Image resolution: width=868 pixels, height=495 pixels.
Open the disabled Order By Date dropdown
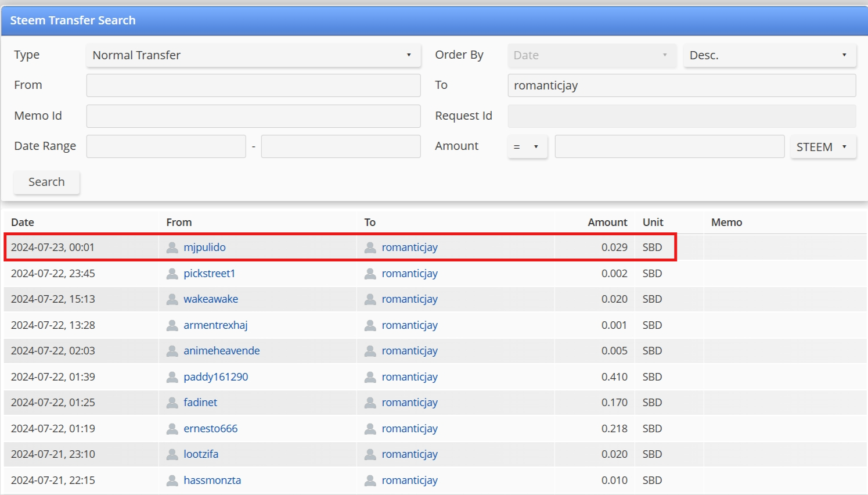592,55
